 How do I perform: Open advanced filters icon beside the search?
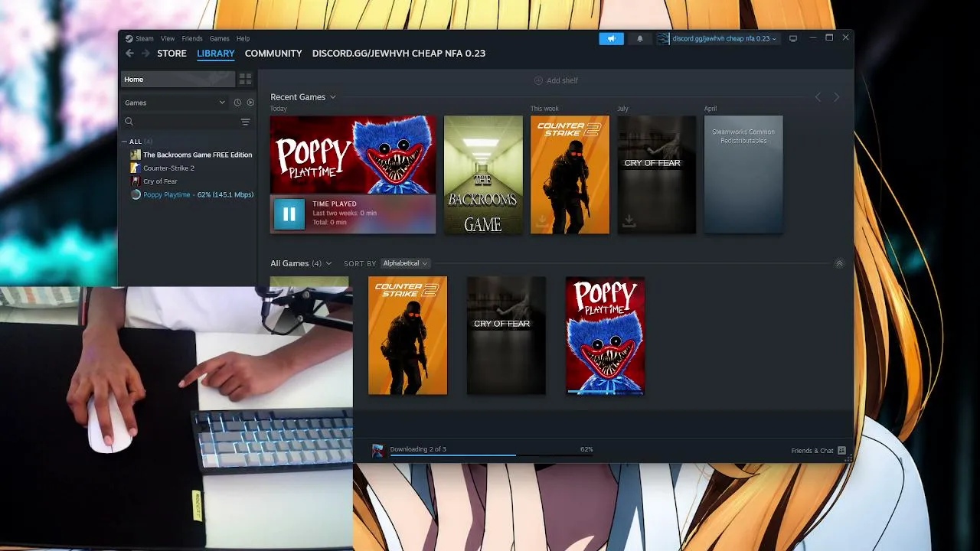[246, 122]
